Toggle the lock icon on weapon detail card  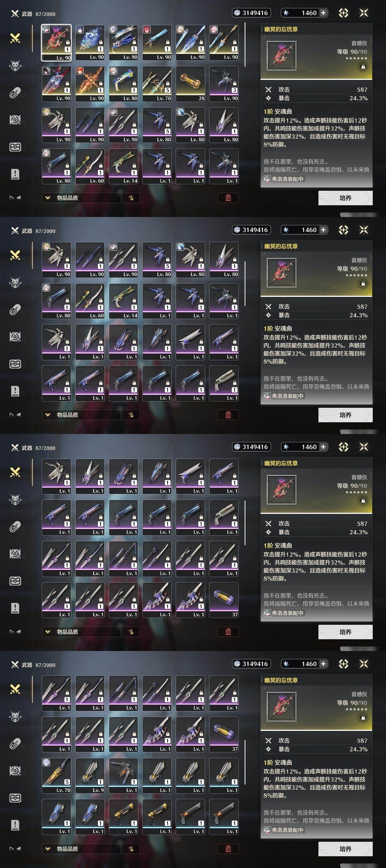point(363,67)
